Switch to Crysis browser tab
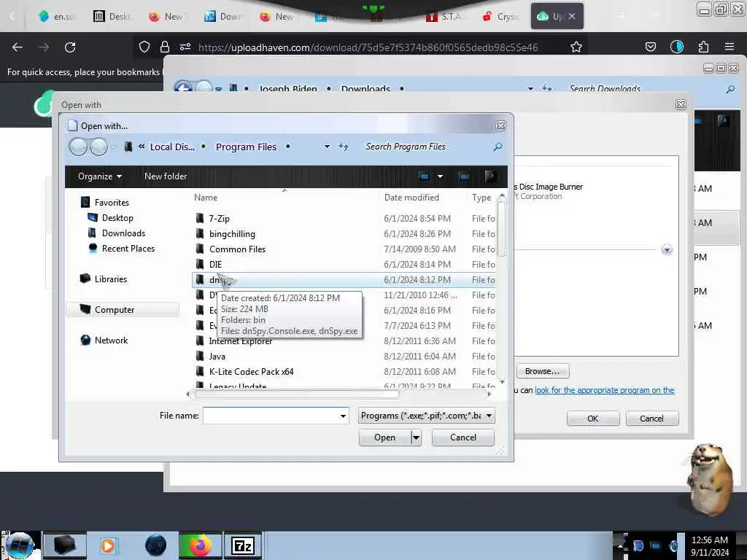Image resolution: width=747 pixels, height=560 pixels. 500,16
